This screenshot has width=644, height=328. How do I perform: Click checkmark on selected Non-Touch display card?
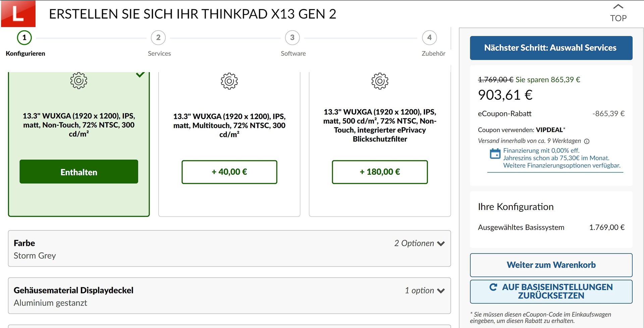pos(140,74)
